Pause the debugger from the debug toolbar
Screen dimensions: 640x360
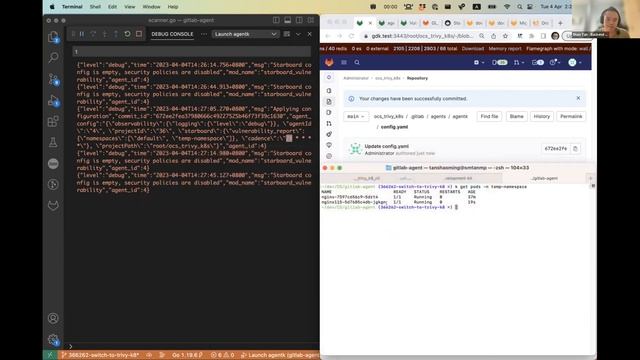(x=82, y=34)
